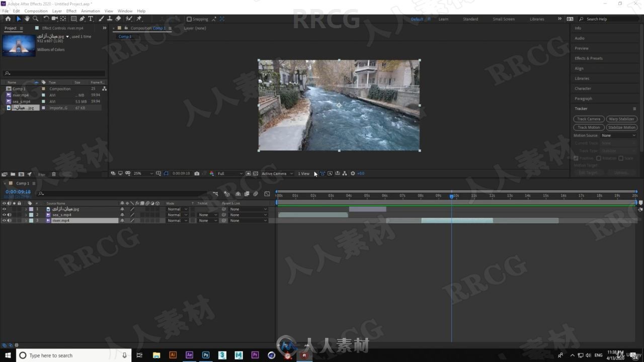The image size is (644, 362).
Task: Select the Unified Camera tool
Action: pos(55,19)
